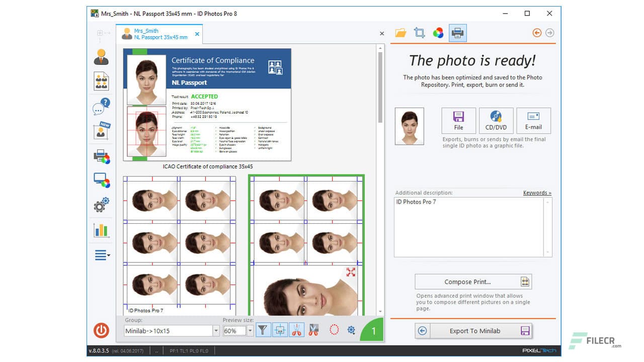Screen dimensions: 644x362
Task: Open the printer settings sidebar icon
Action: point(101,156)
